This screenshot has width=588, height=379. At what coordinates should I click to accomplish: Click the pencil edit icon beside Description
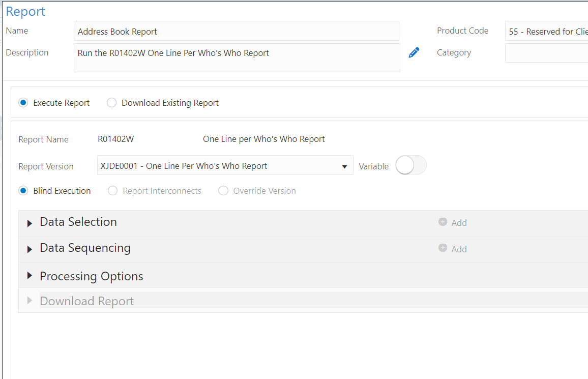[x=414, y=52]
